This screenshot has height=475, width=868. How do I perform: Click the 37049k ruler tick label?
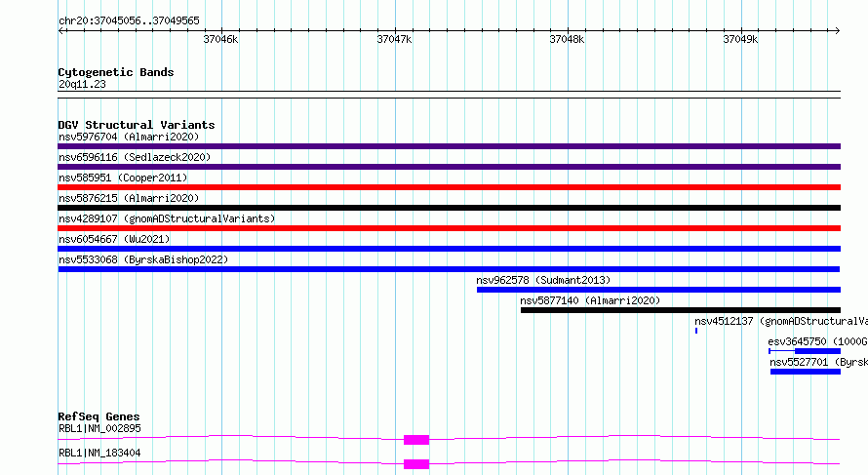tap(740, 39)
